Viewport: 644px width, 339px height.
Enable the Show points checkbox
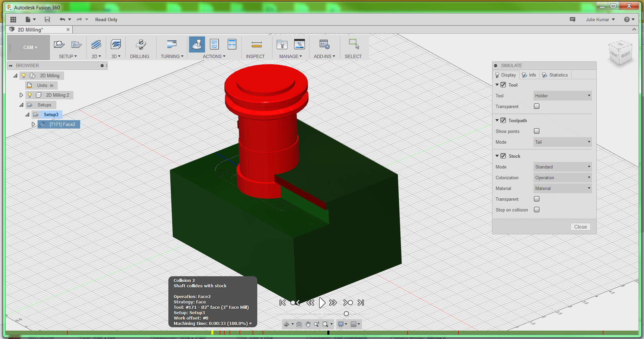click(x=537, y=131)
